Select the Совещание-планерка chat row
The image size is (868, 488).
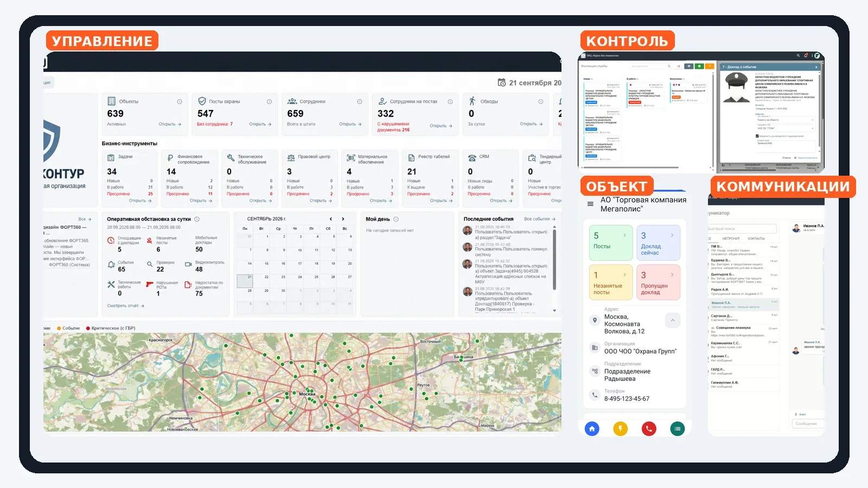(x=743, y=331)
